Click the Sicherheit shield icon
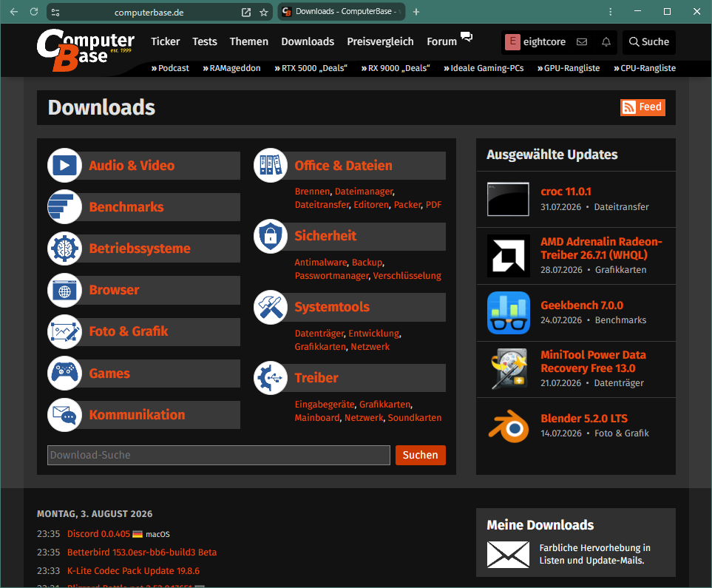Image resolution: width=712 pixels, height=588 pixels. (271, 236)
